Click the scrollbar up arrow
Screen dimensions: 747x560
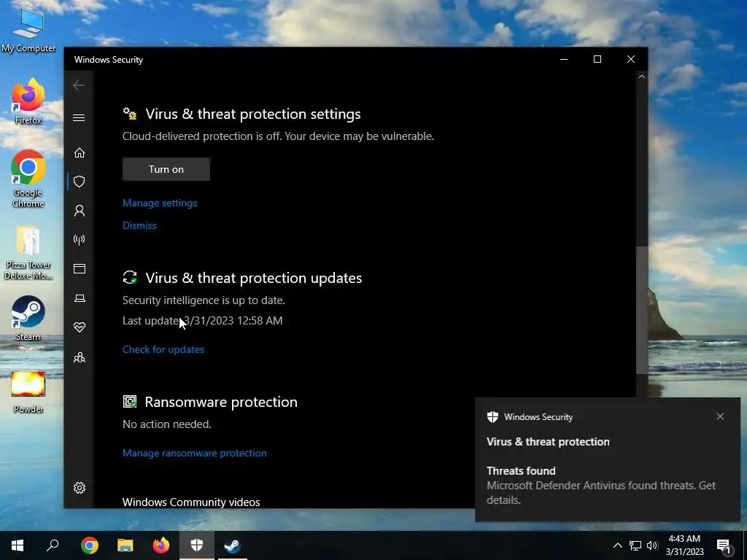click(642, 77)
